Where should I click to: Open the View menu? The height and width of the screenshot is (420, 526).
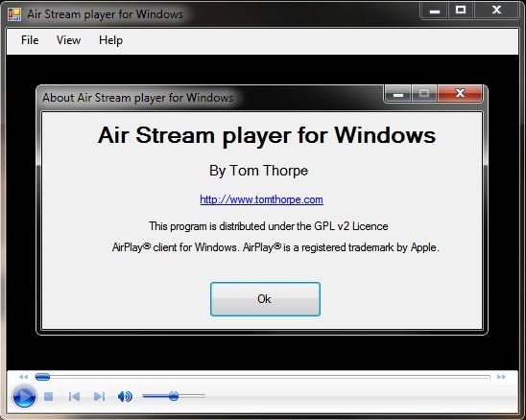pyautogui.click(x=68, y=40)
